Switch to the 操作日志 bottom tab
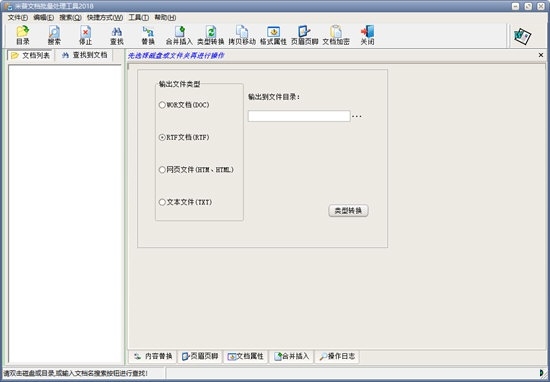The height and width of the screenshot is (382, 550). (337, 356)
